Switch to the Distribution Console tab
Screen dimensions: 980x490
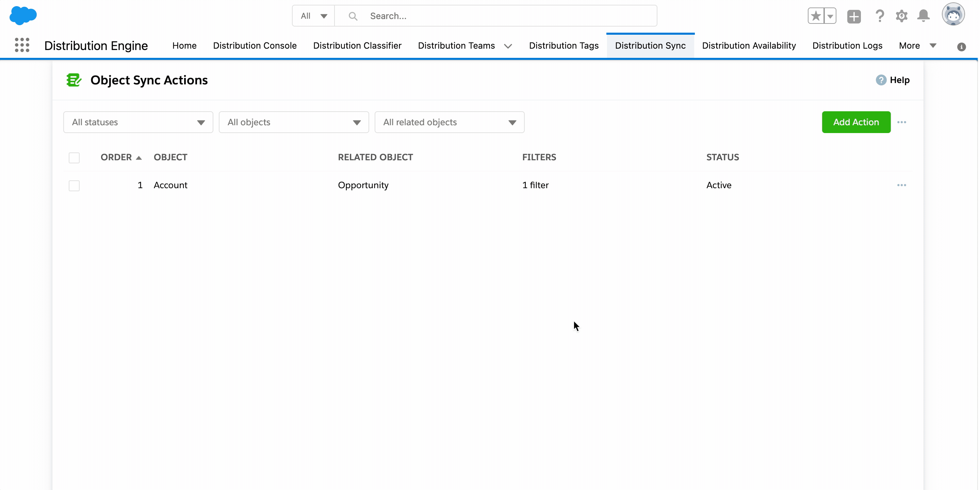[x=255, y=46]
